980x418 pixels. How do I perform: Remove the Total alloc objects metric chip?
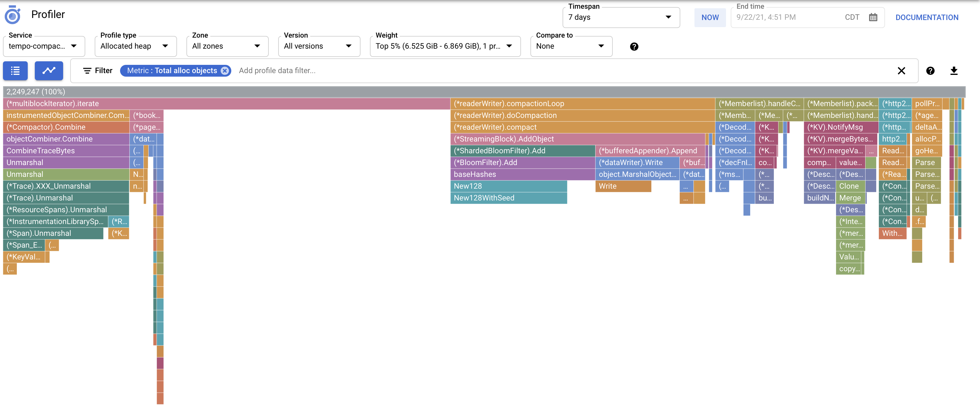pyautogui.click(x=225, y=70)
